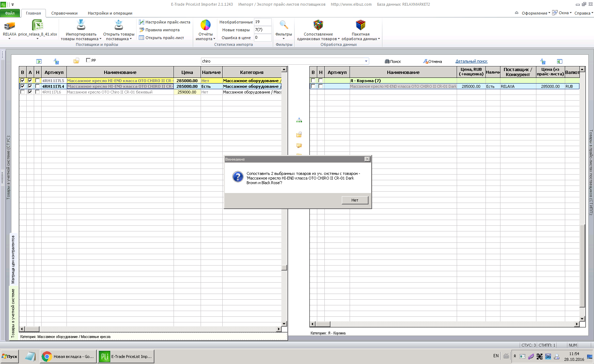Click left table horizontal scrollbar thumb

point(32,329)
